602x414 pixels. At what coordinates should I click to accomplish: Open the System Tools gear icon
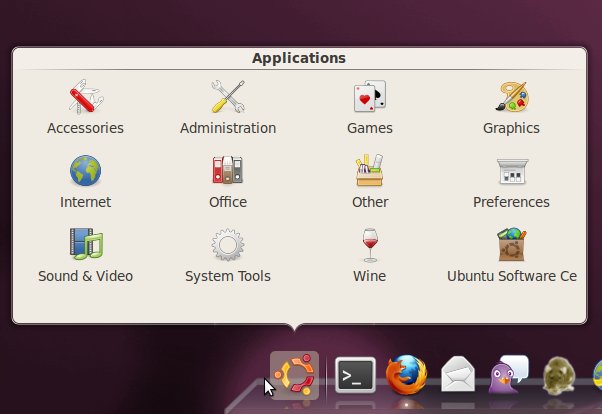click(228, 245)
